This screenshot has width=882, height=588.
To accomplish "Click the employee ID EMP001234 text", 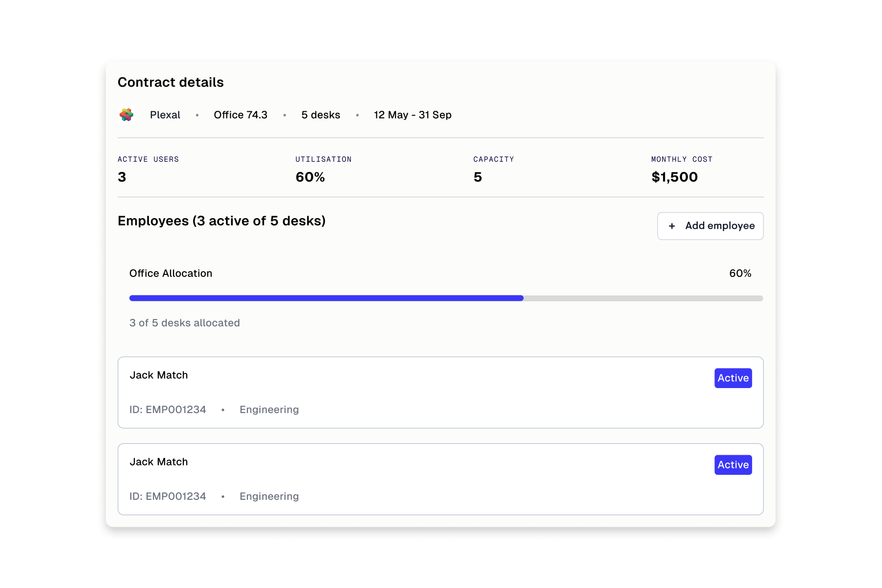I will pyautogui.click(x=168, y=410).
